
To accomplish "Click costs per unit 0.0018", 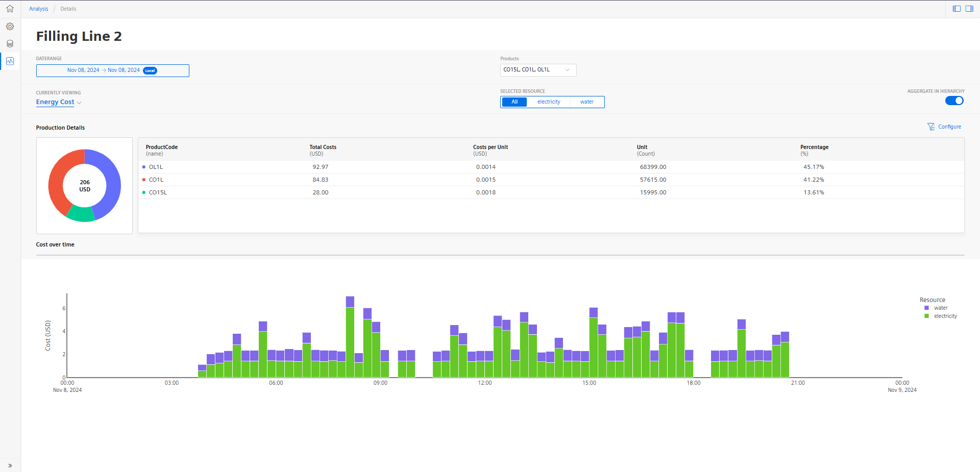I will (486, 192).
